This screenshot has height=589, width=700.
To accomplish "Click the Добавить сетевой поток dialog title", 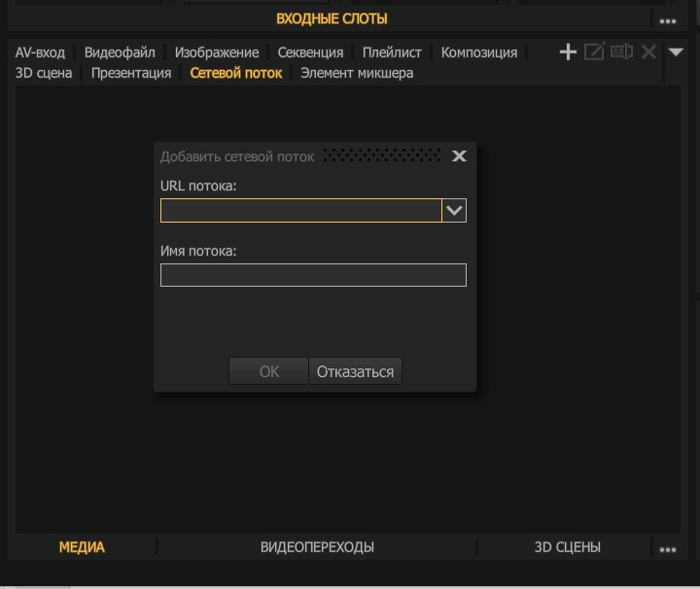I will click(x=237, y=156).
